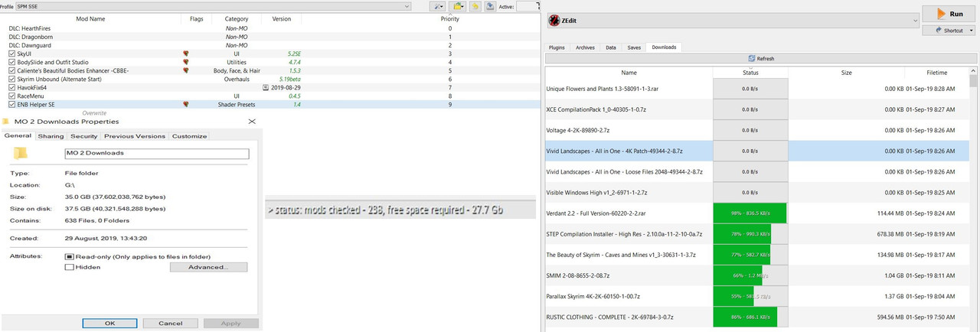Uncheck the ENB Helper SE mod
The height and width of the screenshot is (332, 980).
click(x=11, y=104)
